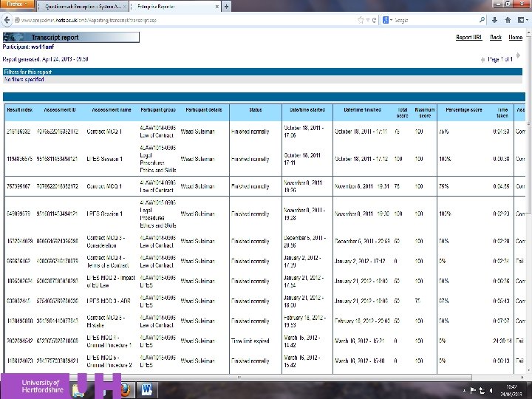
Task: Click the 'Participant details' column header
Action: (x=204, y=110)
